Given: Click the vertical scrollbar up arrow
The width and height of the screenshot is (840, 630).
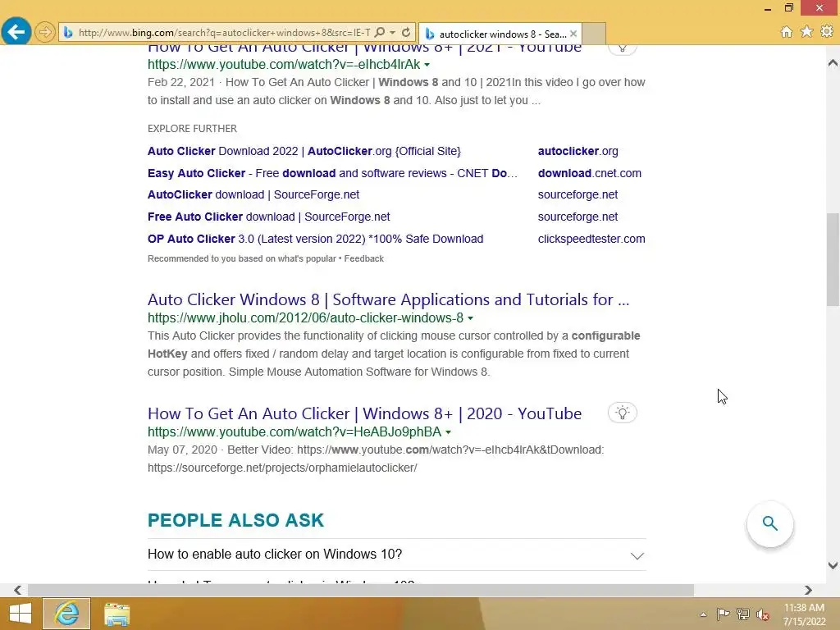Looking at the screenshot, I should (x=833, y=63).
